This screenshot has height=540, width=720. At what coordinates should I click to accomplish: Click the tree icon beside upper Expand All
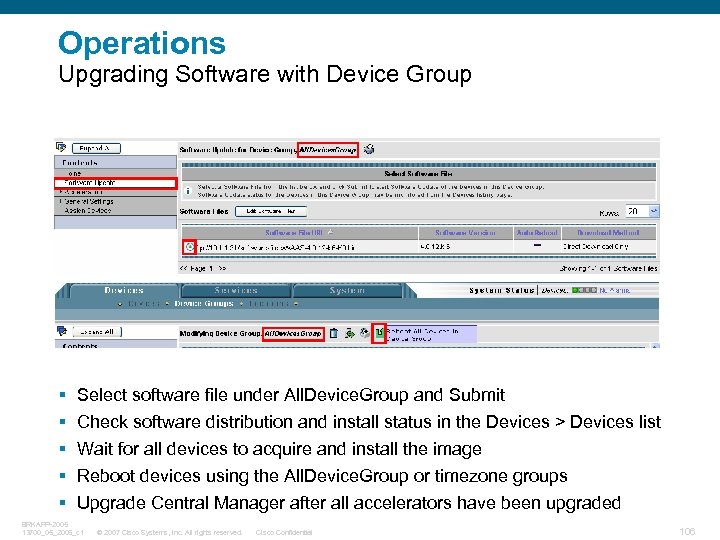coord(61,147)
